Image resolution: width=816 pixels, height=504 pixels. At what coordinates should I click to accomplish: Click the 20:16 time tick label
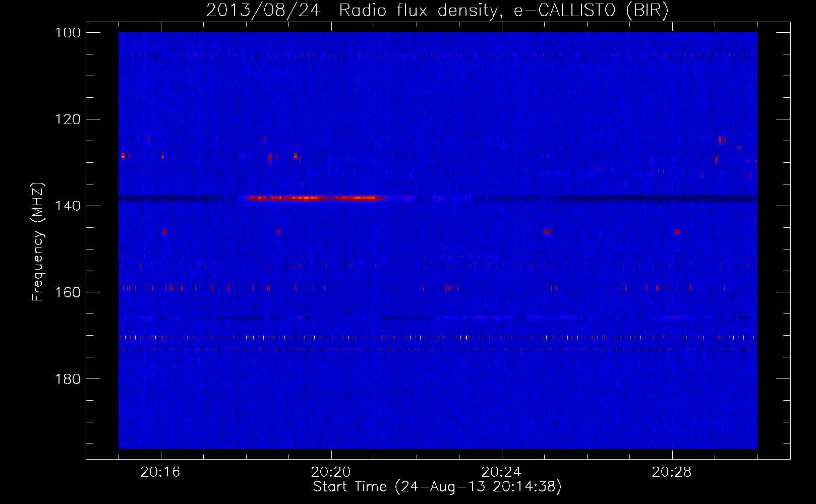pyautogui.click(x=160, y=472)
